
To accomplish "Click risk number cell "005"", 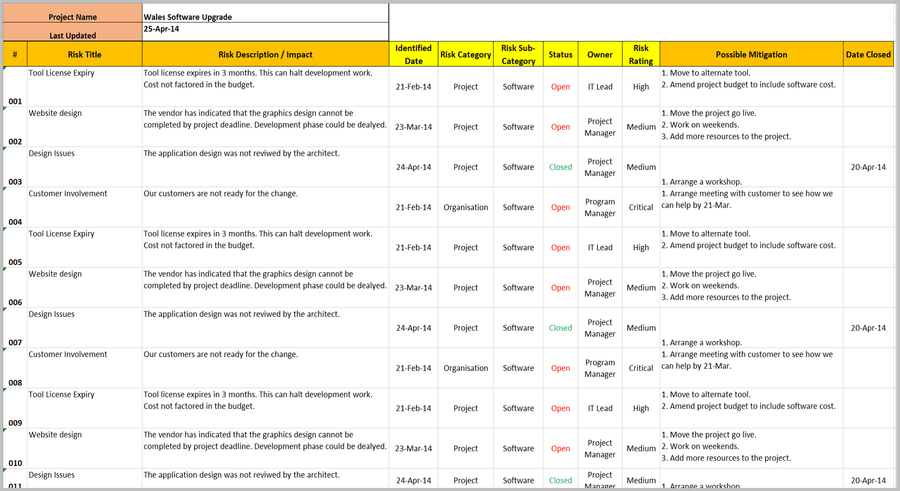I will click(15, 248).
